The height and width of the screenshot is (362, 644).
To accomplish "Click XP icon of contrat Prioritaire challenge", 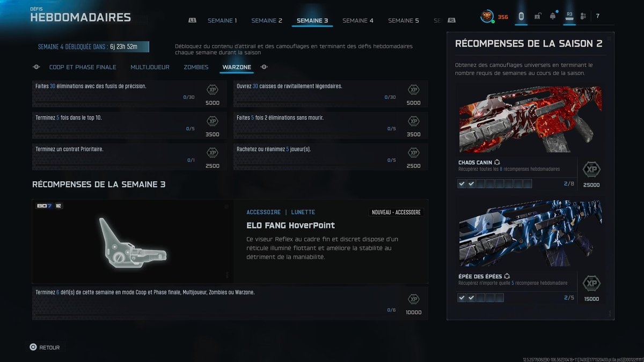I will pyautogui.click(x=213, y=153).
